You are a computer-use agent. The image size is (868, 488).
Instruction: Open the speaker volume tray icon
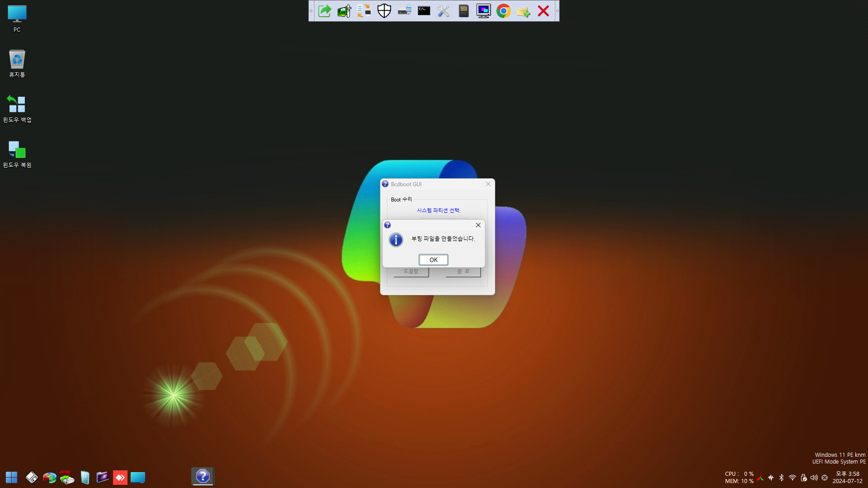click(x=814, y=478)
